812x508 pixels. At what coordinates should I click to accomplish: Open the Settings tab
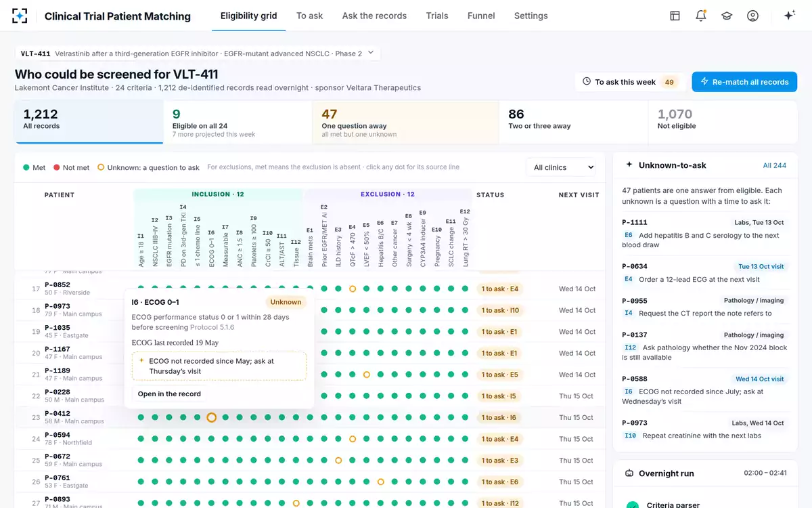click(531, 16)
